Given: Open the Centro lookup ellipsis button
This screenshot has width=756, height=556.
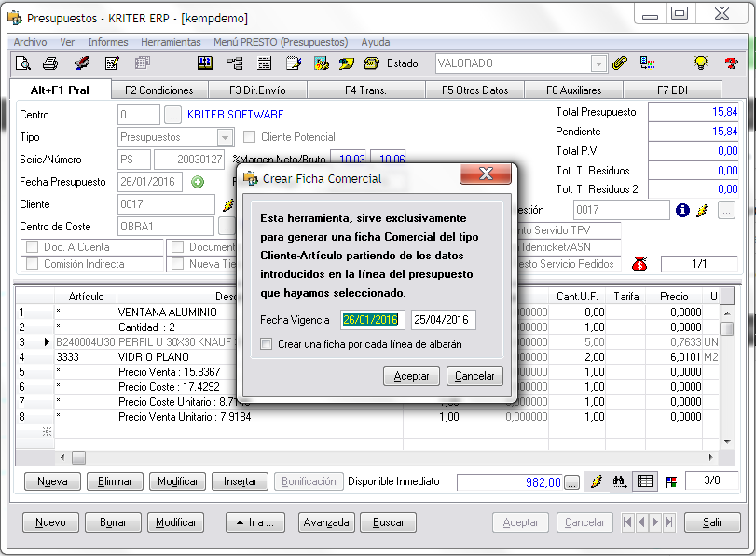Looking at the screenshot, I should (x=172, y=115).
